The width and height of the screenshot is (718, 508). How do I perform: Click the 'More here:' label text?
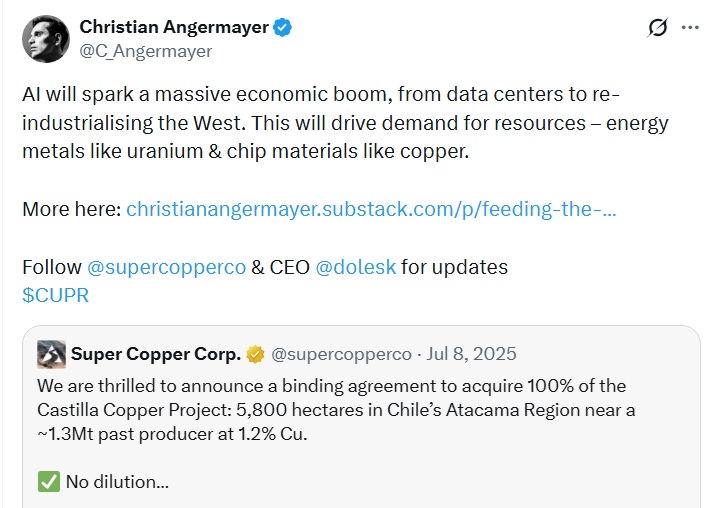[x=71, y=211]
